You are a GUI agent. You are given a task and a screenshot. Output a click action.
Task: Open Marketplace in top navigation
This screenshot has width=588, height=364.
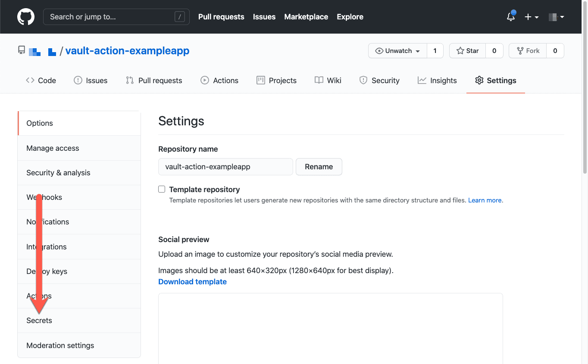coord(306,17)
